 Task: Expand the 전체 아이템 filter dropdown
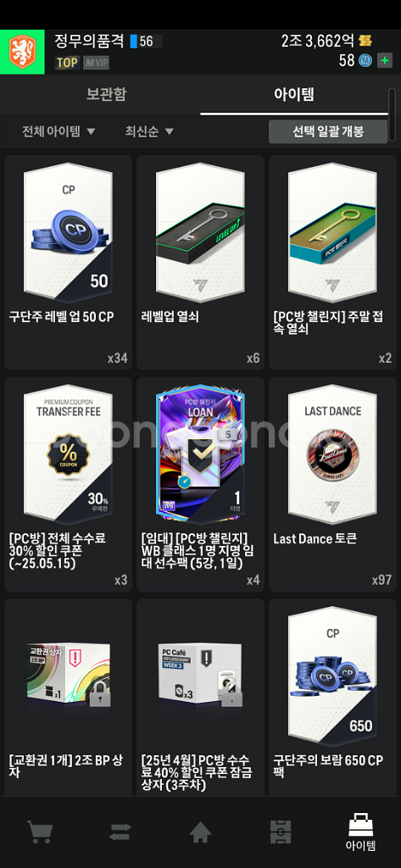tap(58, 131)
